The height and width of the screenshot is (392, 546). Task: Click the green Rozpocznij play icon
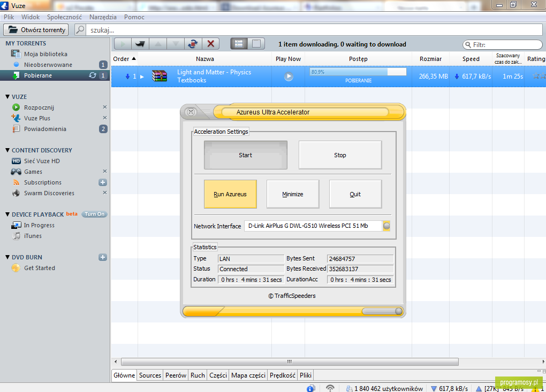pos(16,107)
